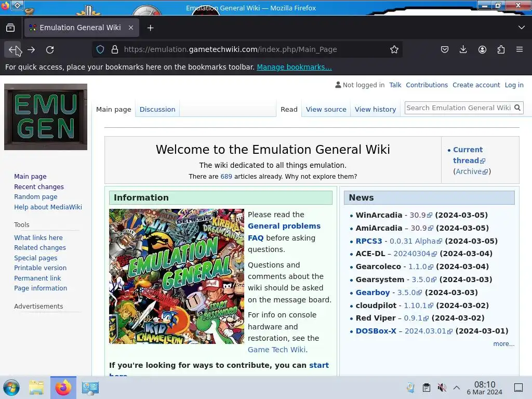Switch to the Discussion tab
The height and width of the screenshot is (399, 532).
(x=157, y=109)
